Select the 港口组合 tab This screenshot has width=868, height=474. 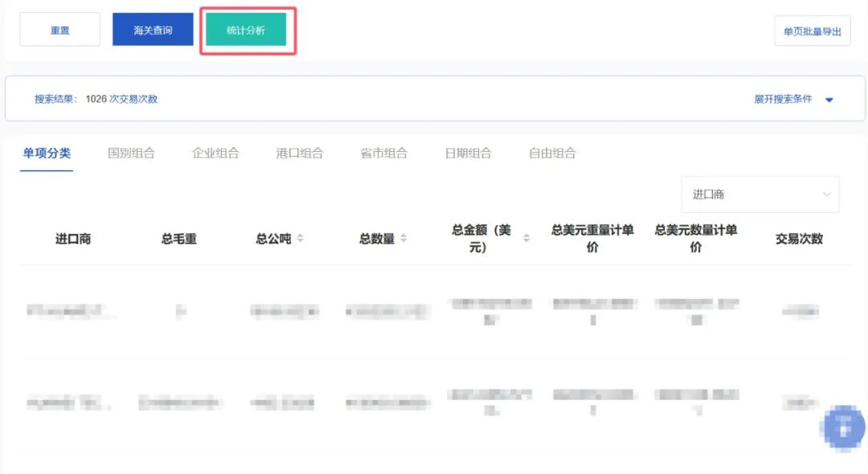pyautogui.click(x=299, y=153)
